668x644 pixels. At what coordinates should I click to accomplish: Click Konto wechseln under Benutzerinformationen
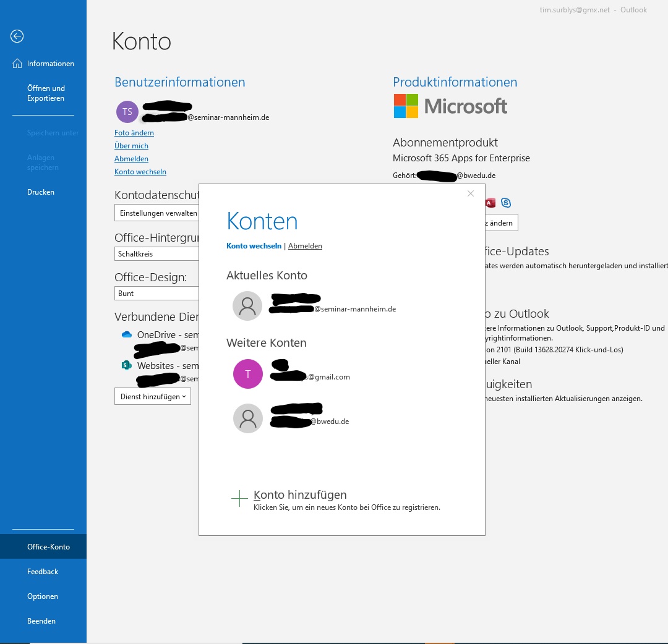[140, 172]
